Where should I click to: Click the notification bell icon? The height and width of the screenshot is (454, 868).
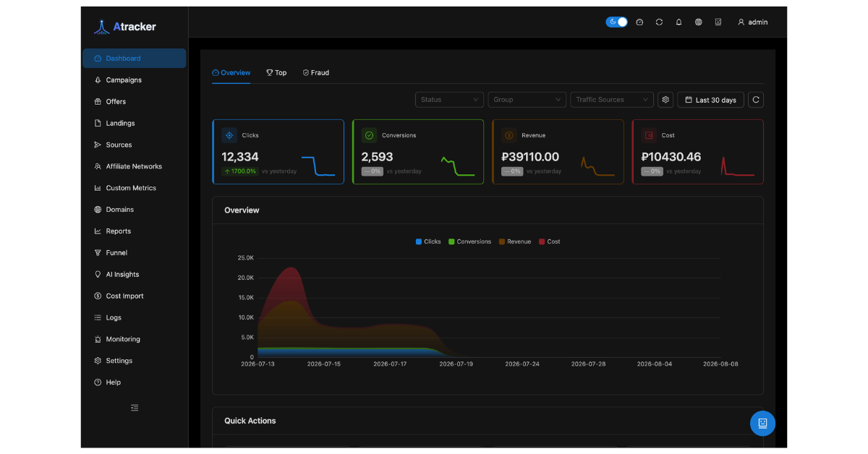point(678,22)
